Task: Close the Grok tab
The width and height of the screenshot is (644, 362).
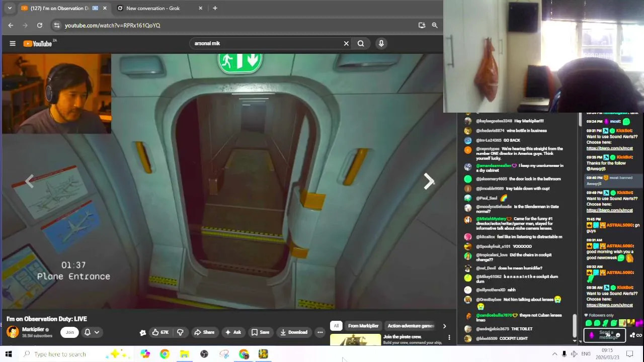Action: pos(201,8)
